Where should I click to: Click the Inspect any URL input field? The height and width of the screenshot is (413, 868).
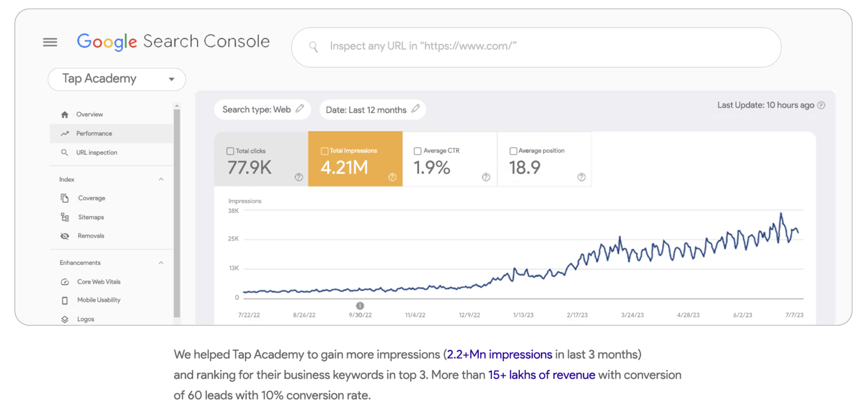tap(536, 47)
